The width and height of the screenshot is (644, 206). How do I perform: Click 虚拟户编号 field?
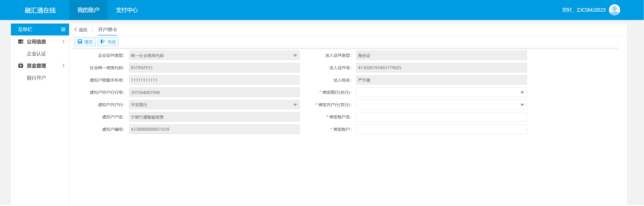(x=214, y=129)
